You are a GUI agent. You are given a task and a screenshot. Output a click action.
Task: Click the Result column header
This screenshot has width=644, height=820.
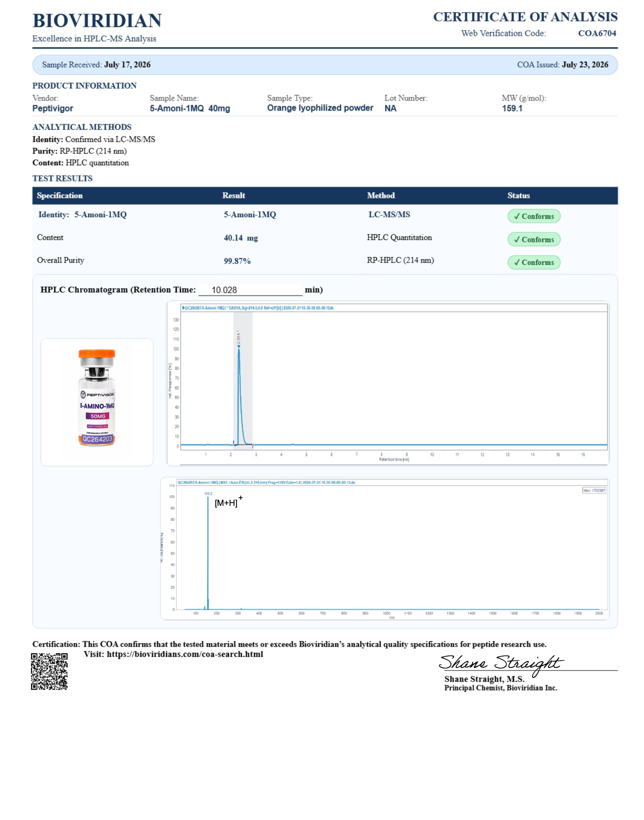pyautogui.click(x=234, y=196)
